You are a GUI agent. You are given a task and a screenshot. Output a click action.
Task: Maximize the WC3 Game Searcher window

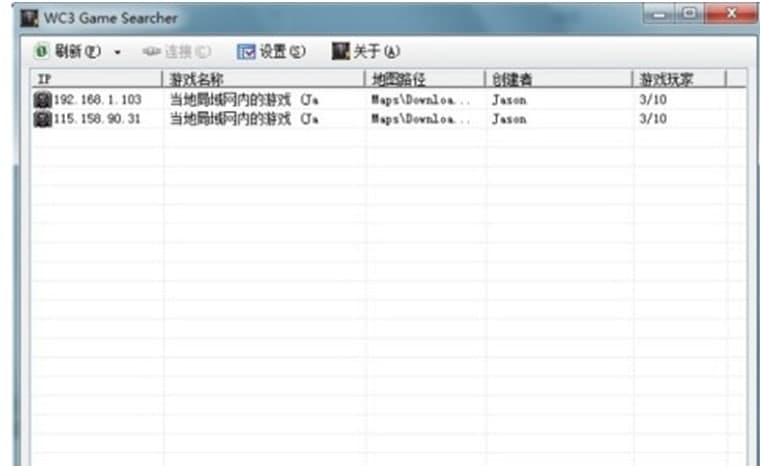pos(689,14)
